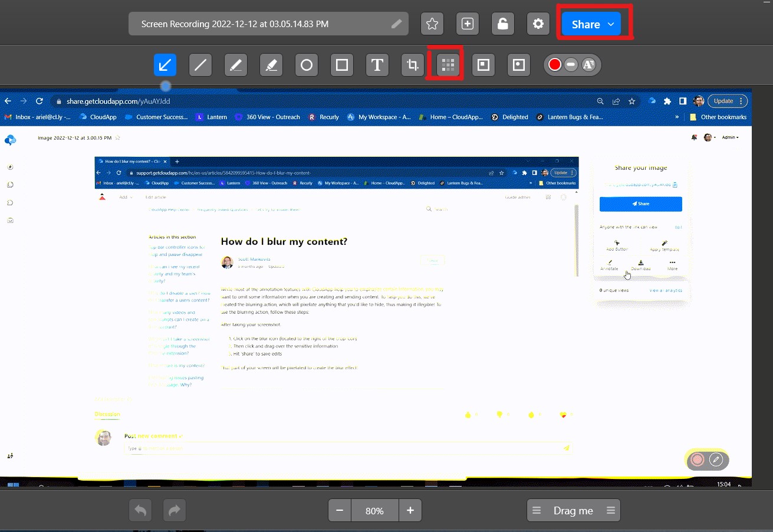Zoom in with the plus button
The width and height of the screenshot is (773, 532).
(410, 511)
